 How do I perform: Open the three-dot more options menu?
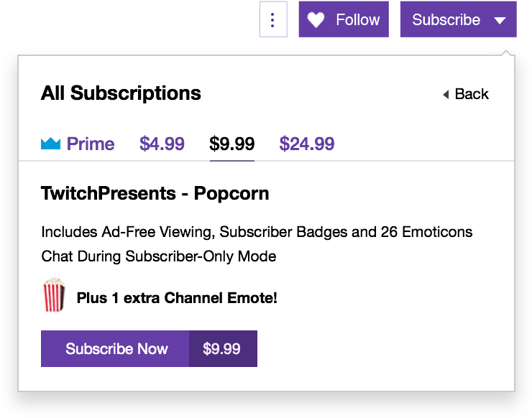click(273, 19)
